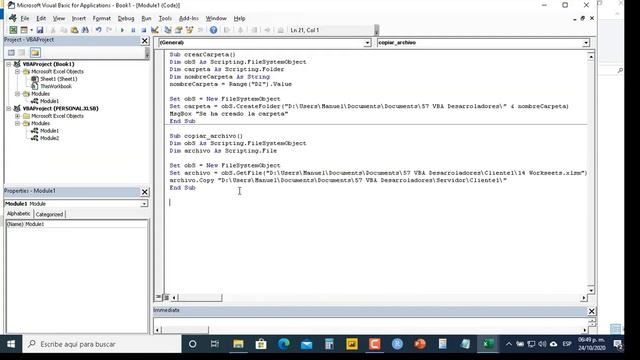Switch to Procedure View at code window bottom
The height and width of the screenshot is (360, 640).
pos(158,297)
